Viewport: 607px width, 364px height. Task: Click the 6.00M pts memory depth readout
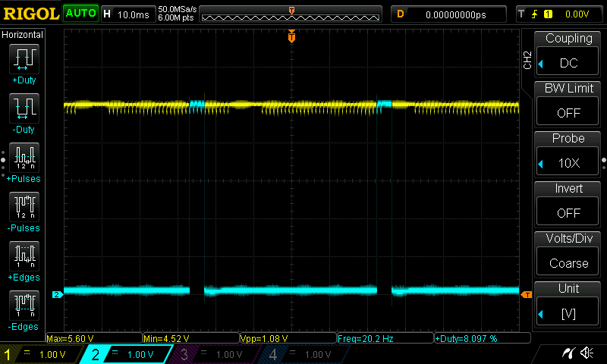176,17
